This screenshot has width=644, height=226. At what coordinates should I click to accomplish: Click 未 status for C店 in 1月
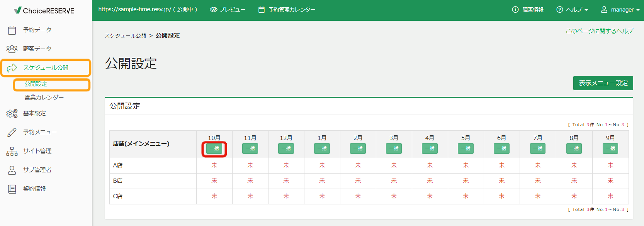[322, 196]
